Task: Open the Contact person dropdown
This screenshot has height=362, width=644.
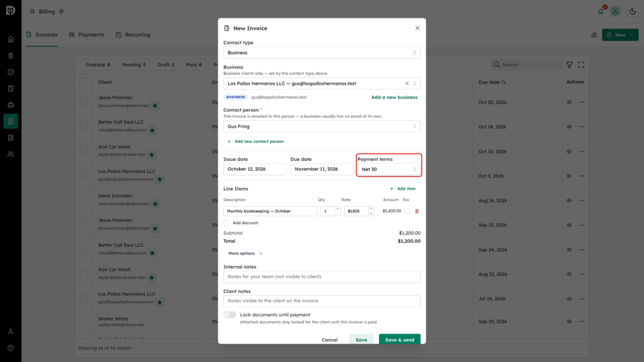Action: tap(321, 126)
